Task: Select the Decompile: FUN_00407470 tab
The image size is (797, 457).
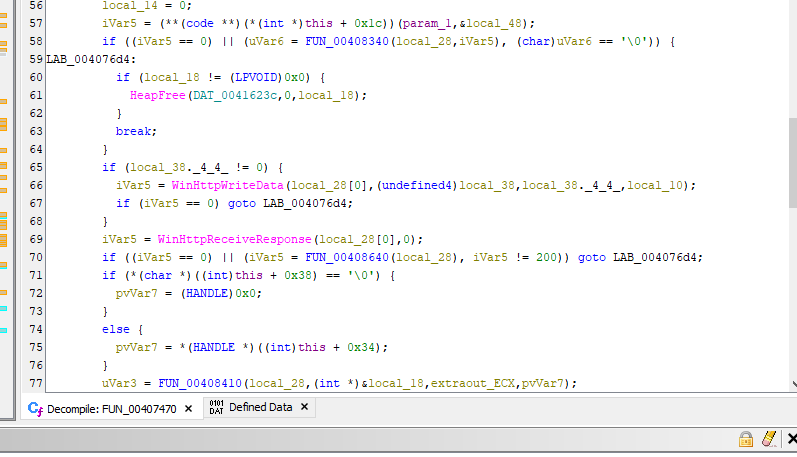Action: click(x=112, y=408)
